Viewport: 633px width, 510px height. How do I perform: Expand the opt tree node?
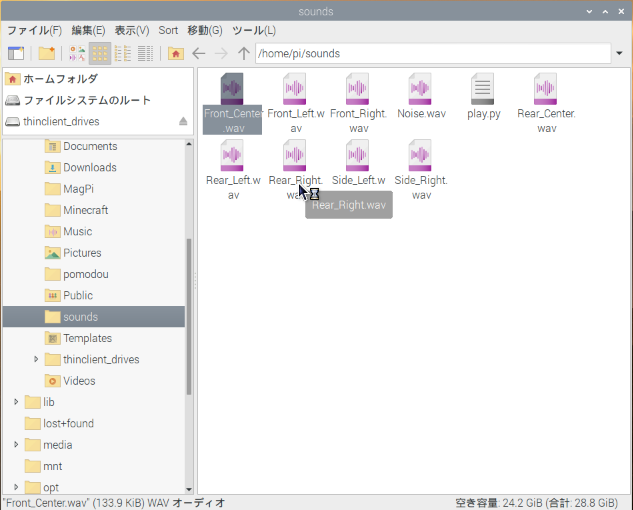tap(16, 487)
